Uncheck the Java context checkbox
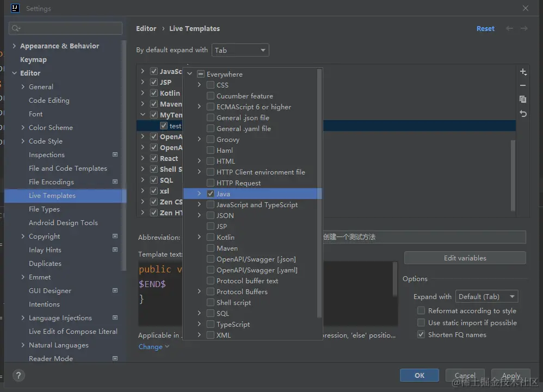Screen dimensions: 543x392 (210, 194)
